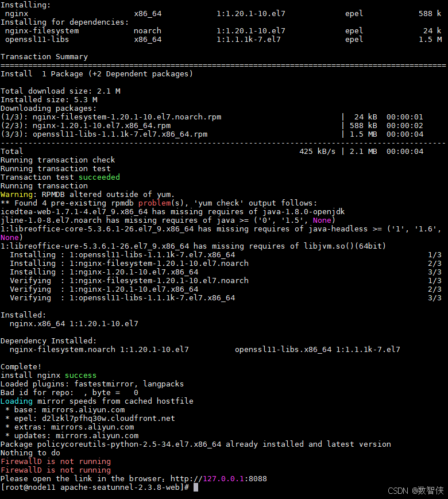The height and width of the screenshot is (499, 448).
Task: Click the "425 kB/s" total speed value
Action: tap(317, 151)
